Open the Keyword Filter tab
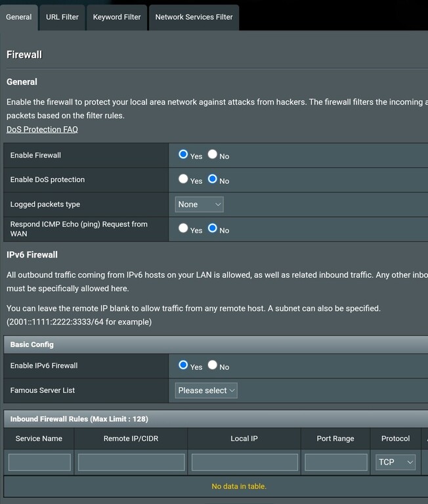 (117, 17)
